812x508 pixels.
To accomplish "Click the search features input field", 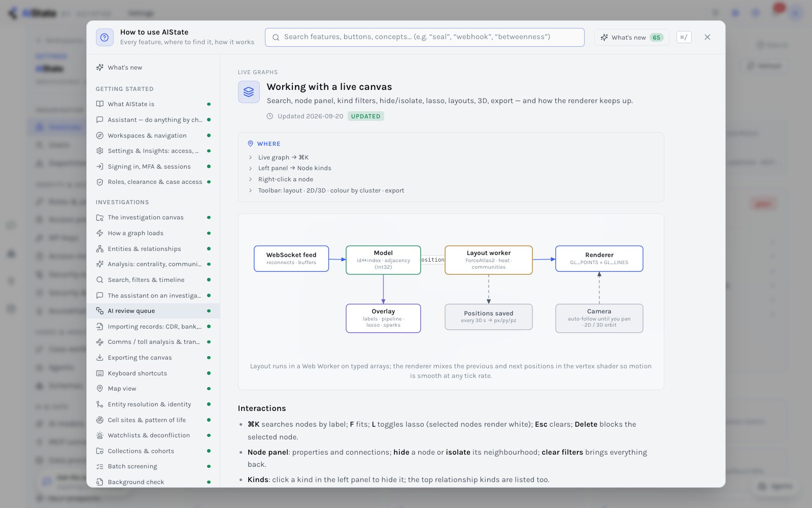I will click(x=425, y=37).
